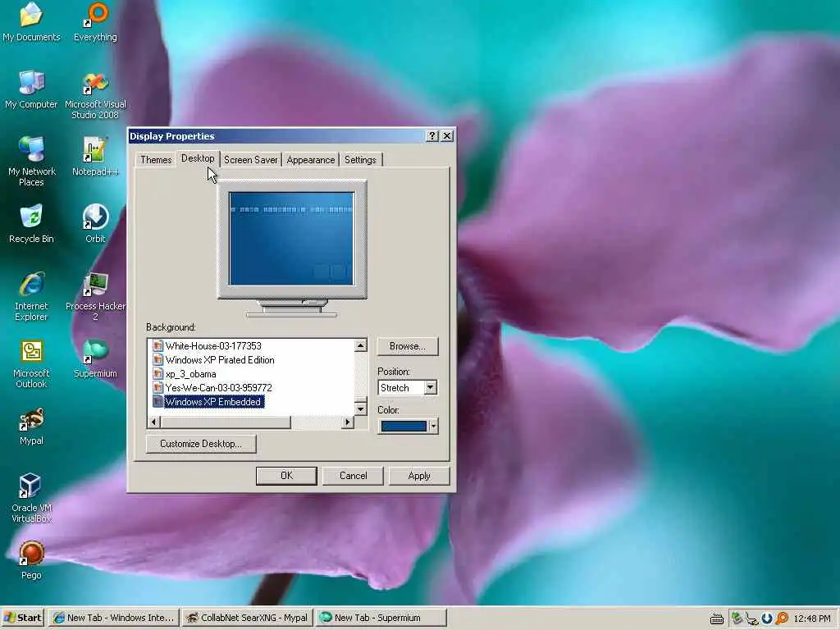The image size is (840, 630).
Task: Switch to New Tab - Supermium taskbar button
Action: point(381,618)
